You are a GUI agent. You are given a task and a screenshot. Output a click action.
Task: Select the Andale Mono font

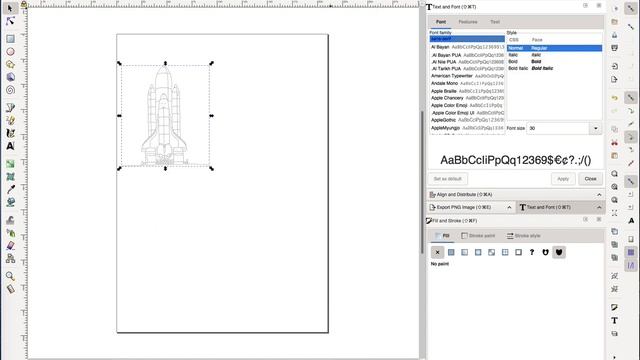pos(467,83)
